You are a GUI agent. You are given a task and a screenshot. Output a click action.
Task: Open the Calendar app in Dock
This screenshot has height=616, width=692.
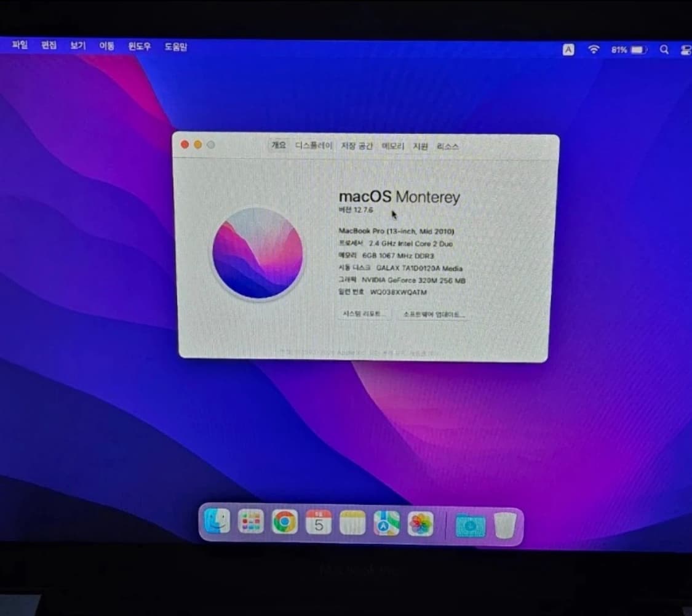pos(319,523)
